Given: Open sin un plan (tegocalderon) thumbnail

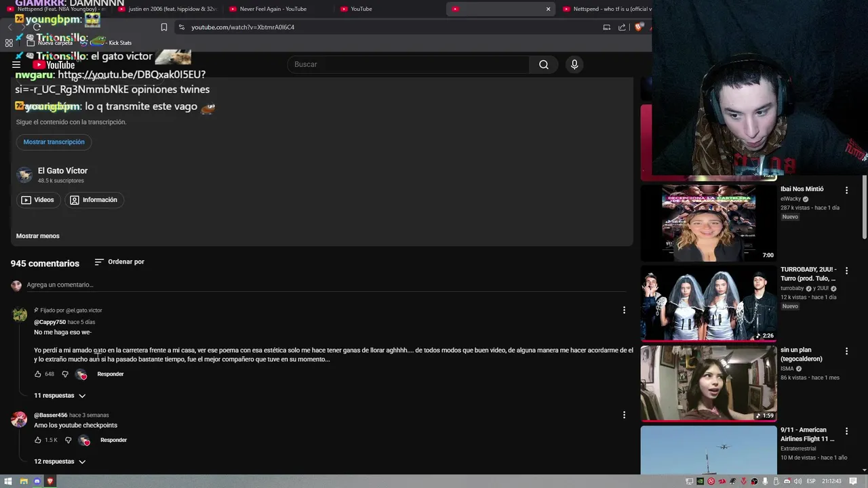Looking at the screenshot, I should (709, 383).
